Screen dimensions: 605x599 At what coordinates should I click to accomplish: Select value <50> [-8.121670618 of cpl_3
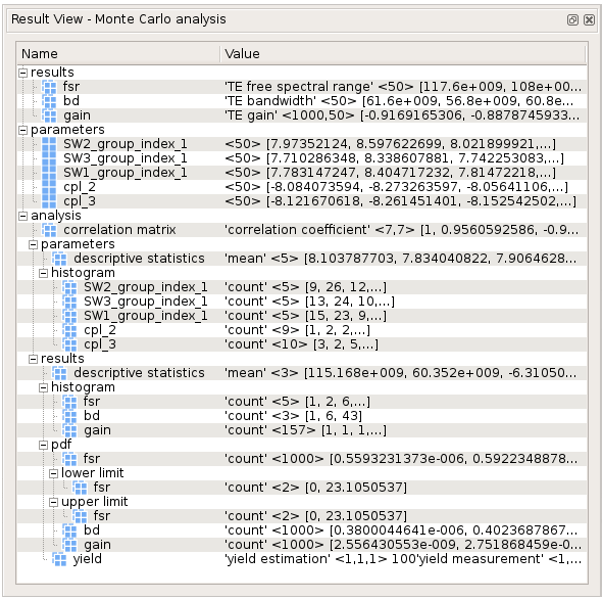click(x=401, y=201)
